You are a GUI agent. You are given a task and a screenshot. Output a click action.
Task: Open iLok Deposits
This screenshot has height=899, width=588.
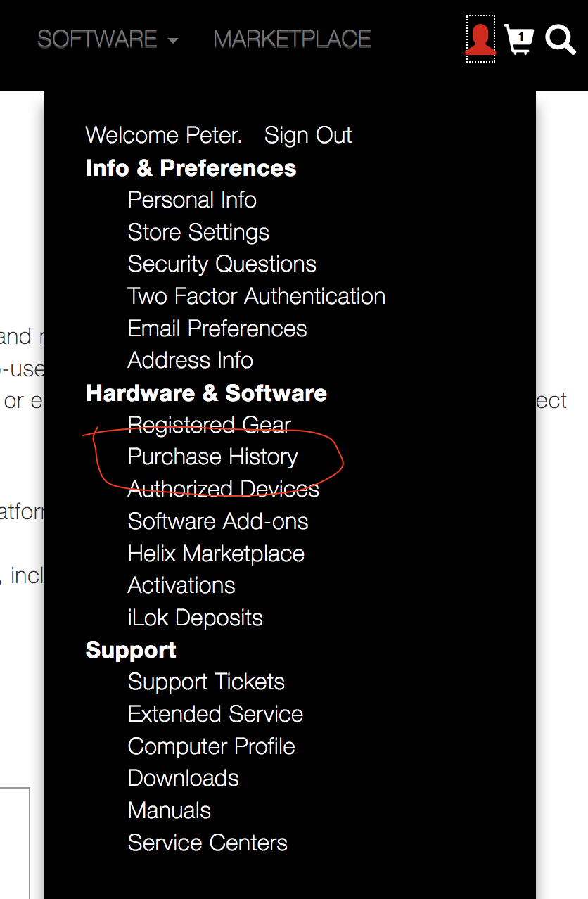coord(195,618)
